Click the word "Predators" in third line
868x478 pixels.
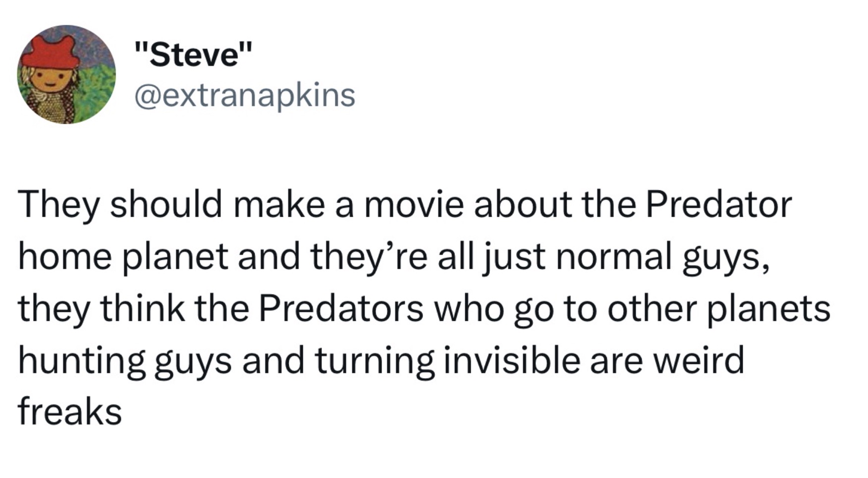tap(341, 308)
